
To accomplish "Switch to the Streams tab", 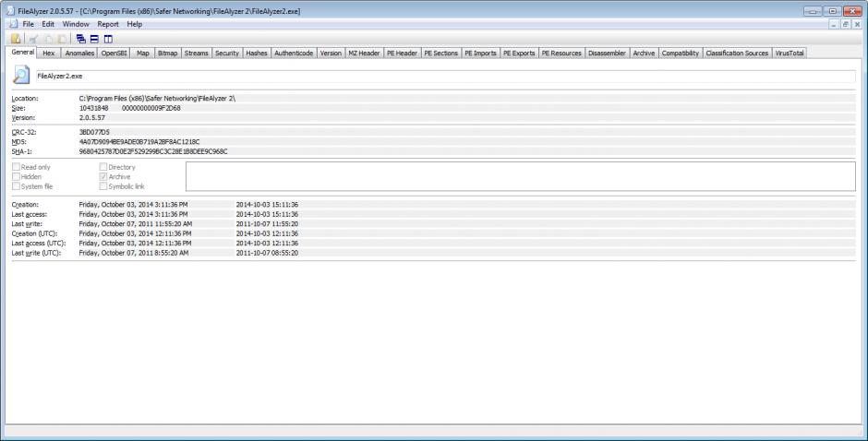I will 197,54.
